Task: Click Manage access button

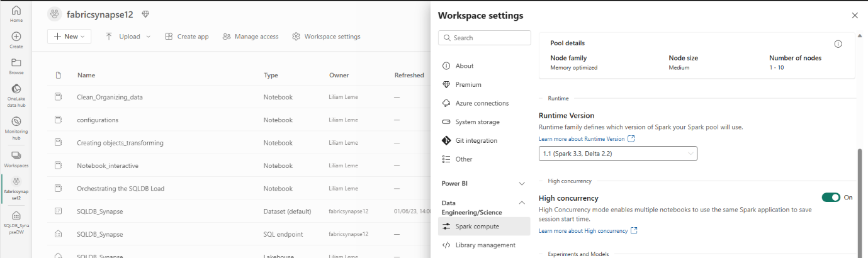Action: click(x=251, y=36)
